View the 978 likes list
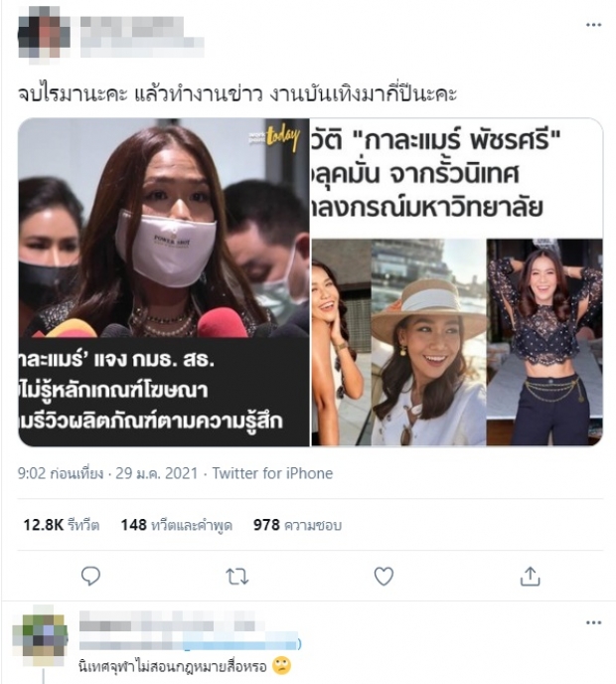Screen dimensions: 616x684 pos(297,525)
